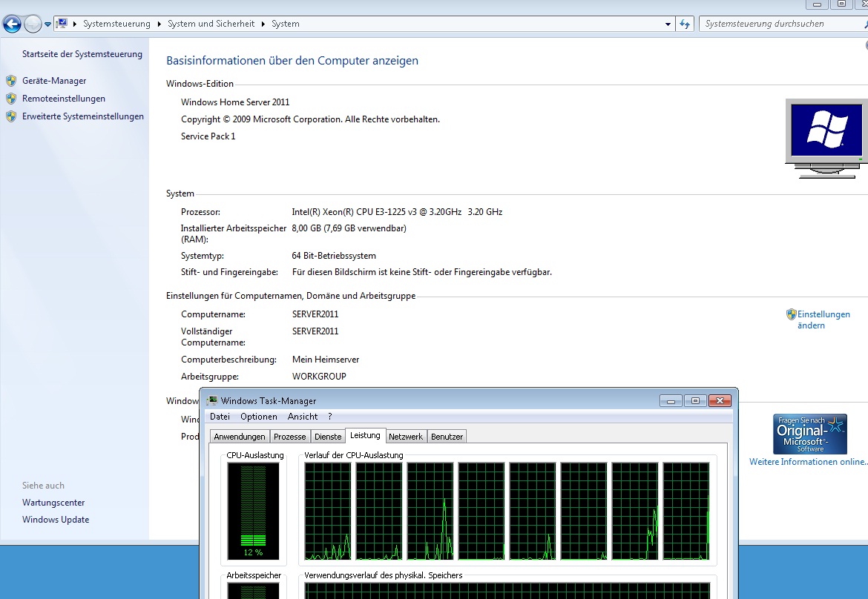868x599 pixels.
Task: Click the CPU-Auslastung 12 % meter
Action: click(x=254, y=511)
